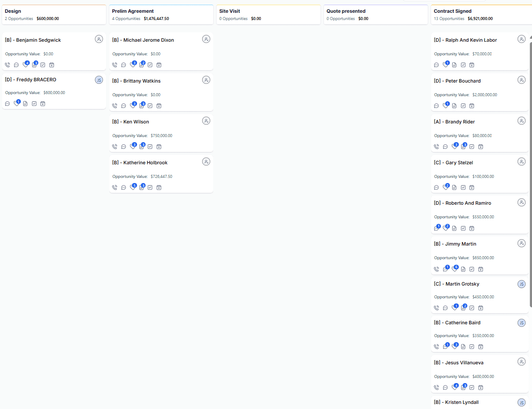Click the calendar appointment icon on Ken Wilson's card

159,147
